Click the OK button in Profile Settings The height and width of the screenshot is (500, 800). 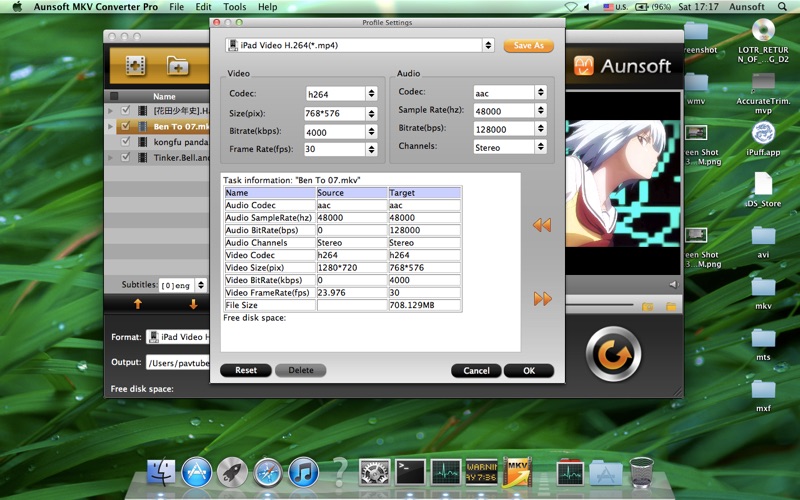point(528,370)
